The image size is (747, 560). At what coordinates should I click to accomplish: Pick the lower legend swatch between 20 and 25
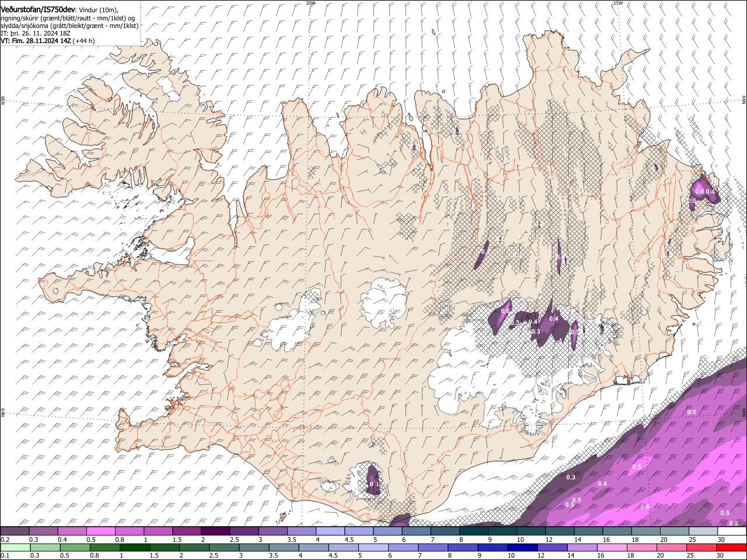(672, 547)
